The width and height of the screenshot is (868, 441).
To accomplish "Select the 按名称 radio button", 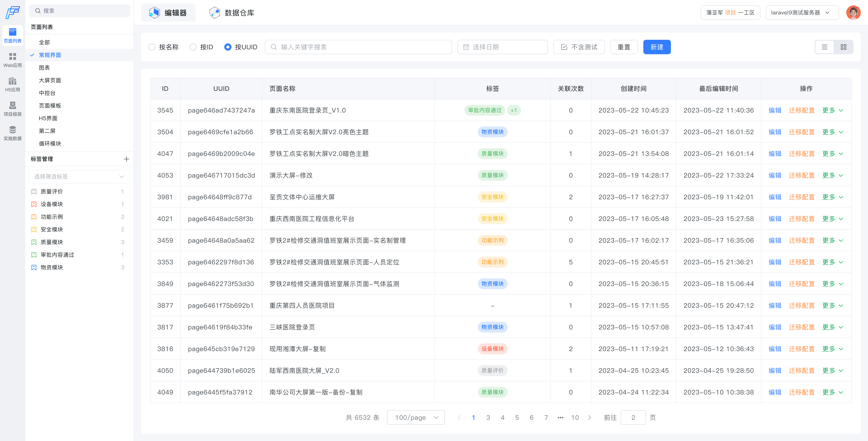I will (152, 47).
